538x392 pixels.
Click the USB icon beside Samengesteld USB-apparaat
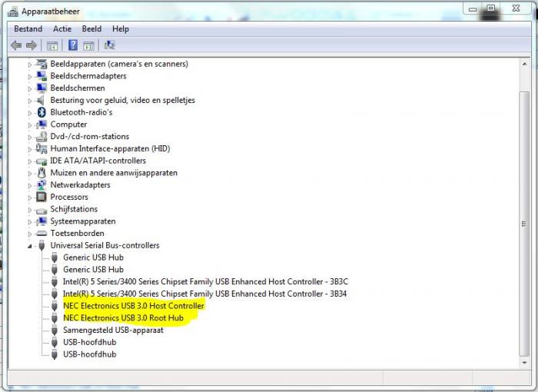tap(55, 330)
